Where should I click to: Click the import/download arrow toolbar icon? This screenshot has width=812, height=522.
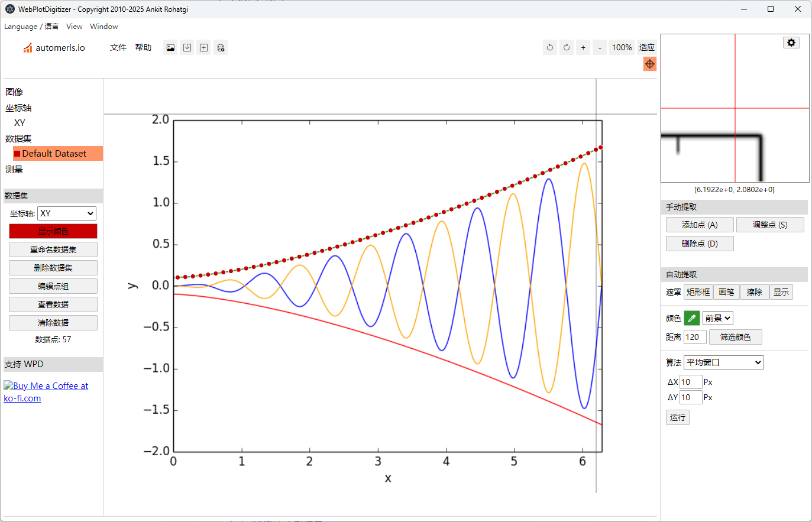187,48
